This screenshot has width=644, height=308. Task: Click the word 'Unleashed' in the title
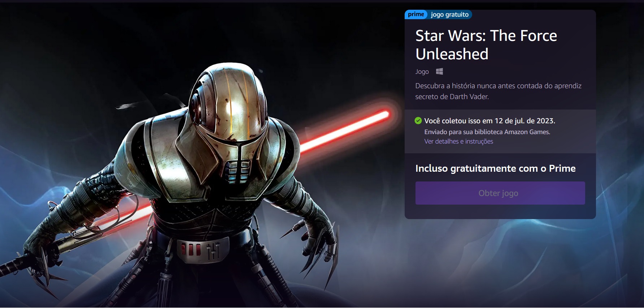click(452, 54)
